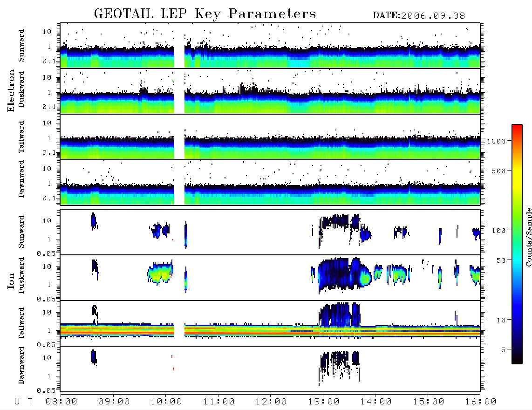Click the vertical Ion group label
The height and width of the screenshot is (410, 532).
coord(11,280)
